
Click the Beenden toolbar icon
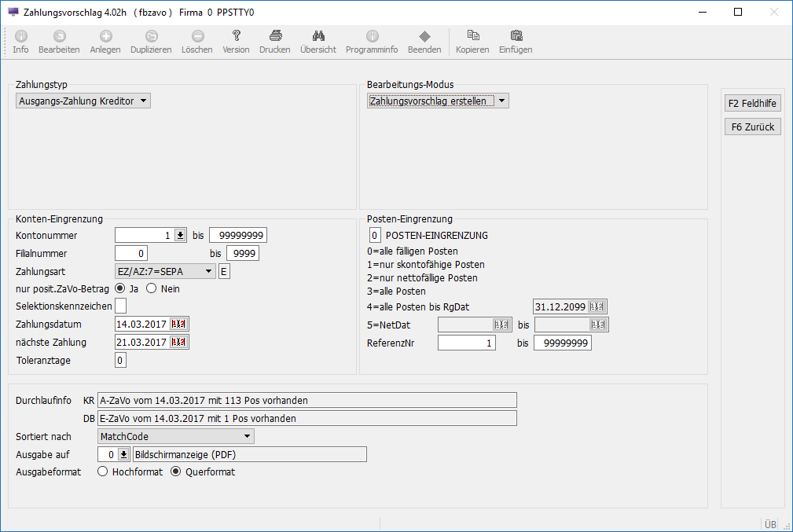(x=424, y=36)
